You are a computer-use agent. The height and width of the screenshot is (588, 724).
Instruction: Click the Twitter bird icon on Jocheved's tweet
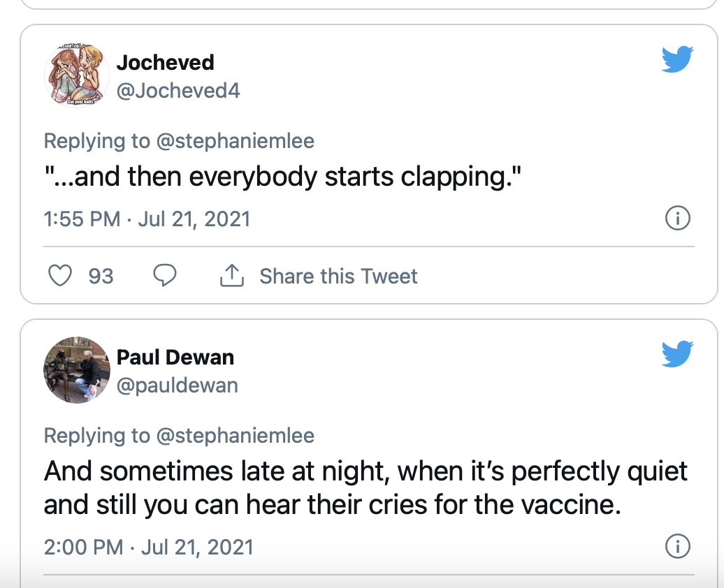pos(677,59)
